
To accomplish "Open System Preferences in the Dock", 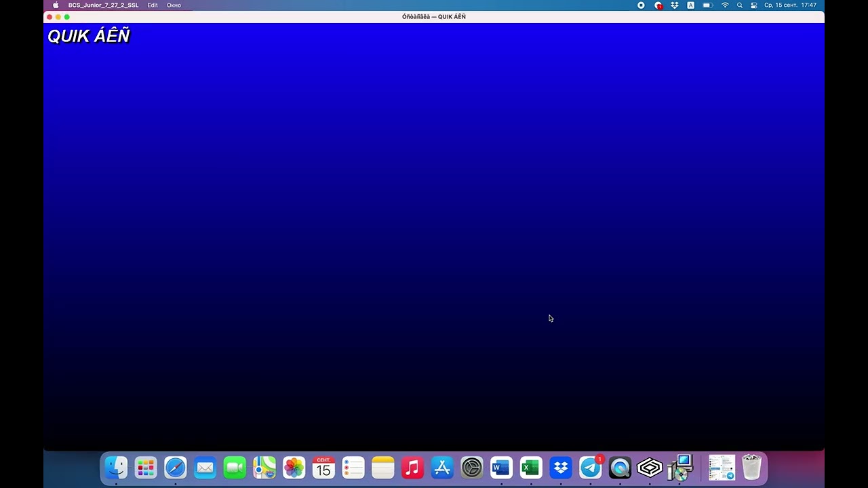I will pyautogui.click(x=472, y=468).
